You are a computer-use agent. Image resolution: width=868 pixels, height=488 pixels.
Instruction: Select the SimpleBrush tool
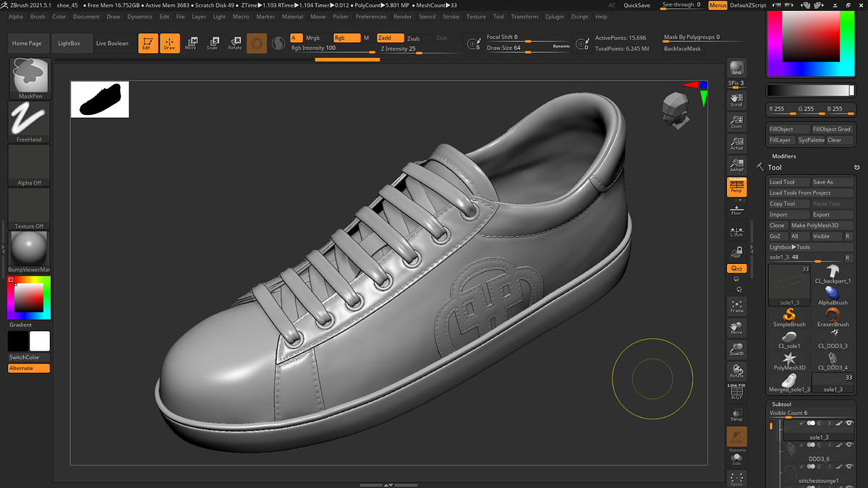tap(789, 317)
